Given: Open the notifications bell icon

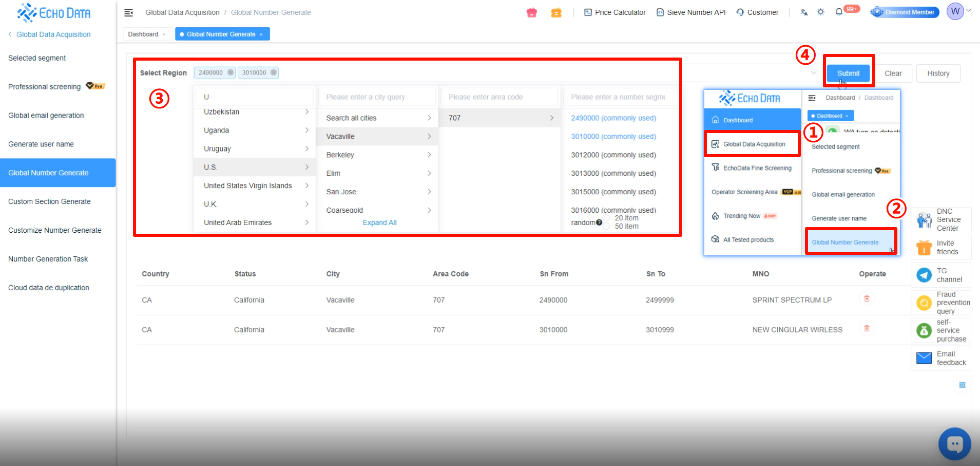Looking at the screenshot, I should pos(839,12).
